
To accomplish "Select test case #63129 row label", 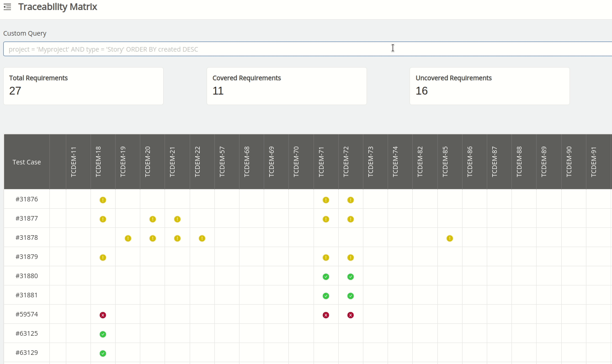I will tap(27, 353).
